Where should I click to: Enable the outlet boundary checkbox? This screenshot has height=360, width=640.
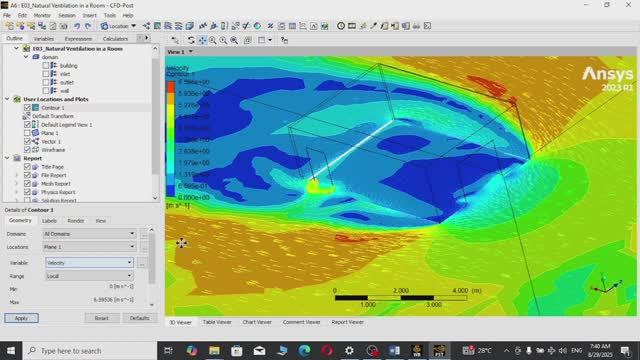(46, 82)
